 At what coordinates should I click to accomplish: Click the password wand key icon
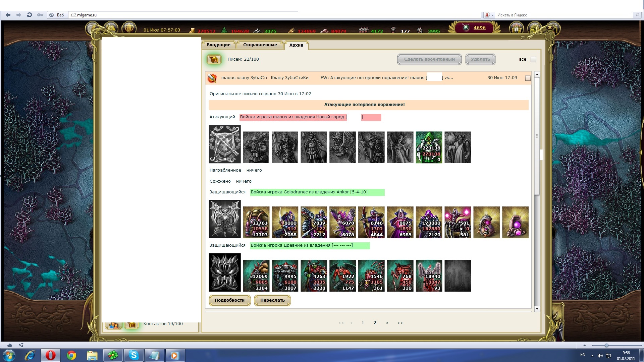pyautogui.click(x=40, y=15)
